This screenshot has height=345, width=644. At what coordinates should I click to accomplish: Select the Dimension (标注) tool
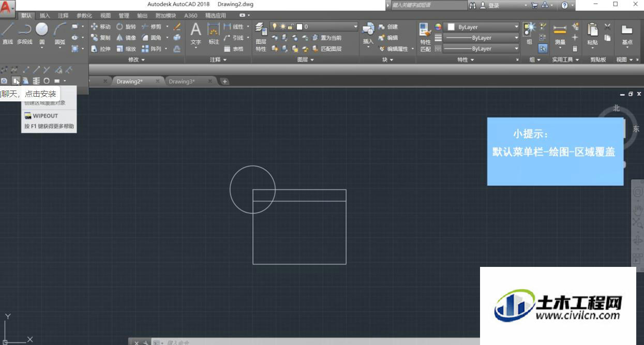[214, 34]
